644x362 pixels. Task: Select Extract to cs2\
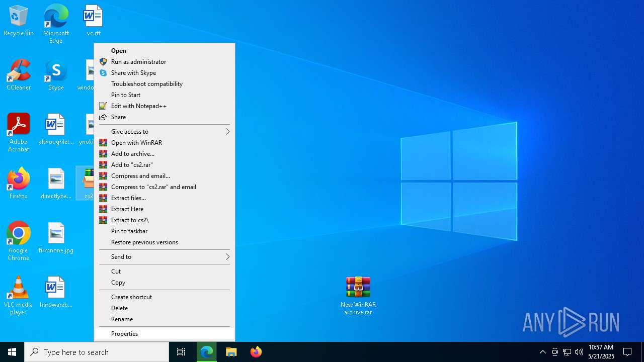(x=165, y=220)
